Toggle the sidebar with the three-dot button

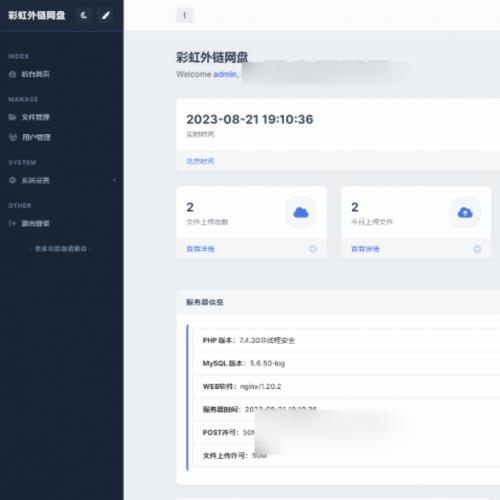click(185, 15)
